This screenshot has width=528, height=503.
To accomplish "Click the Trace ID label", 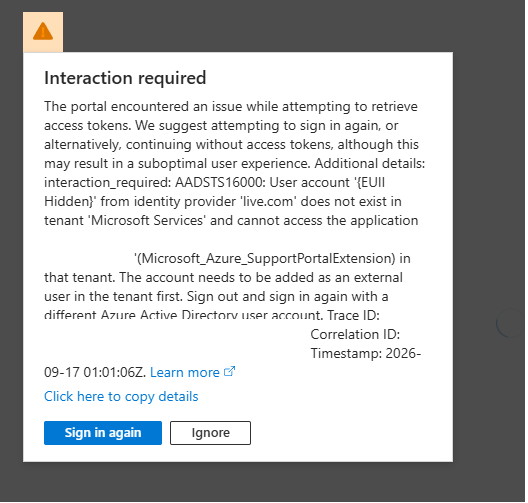I will click(x=353, y=315).
